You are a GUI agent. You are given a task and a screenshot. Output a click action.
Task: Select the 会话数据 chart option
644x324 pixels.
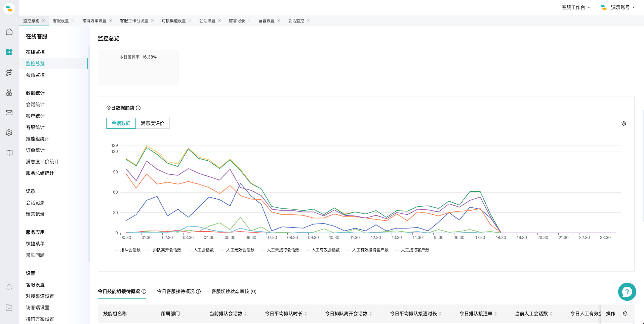tap(121, 123)
